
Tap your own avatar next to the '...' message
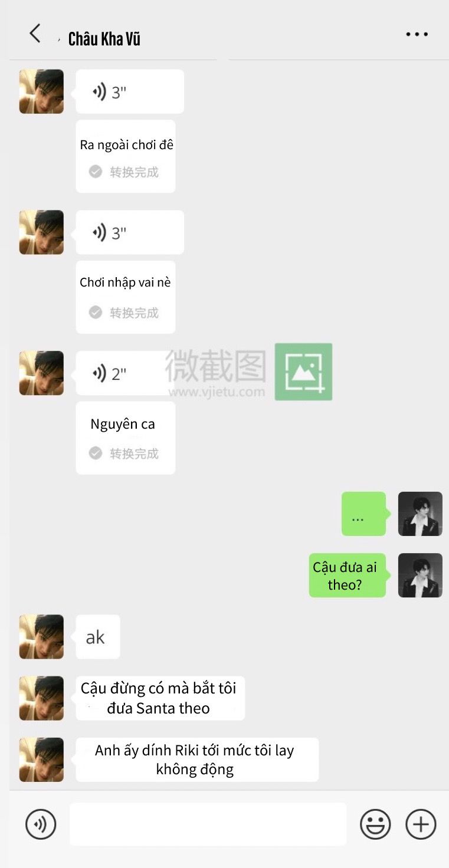420,514
